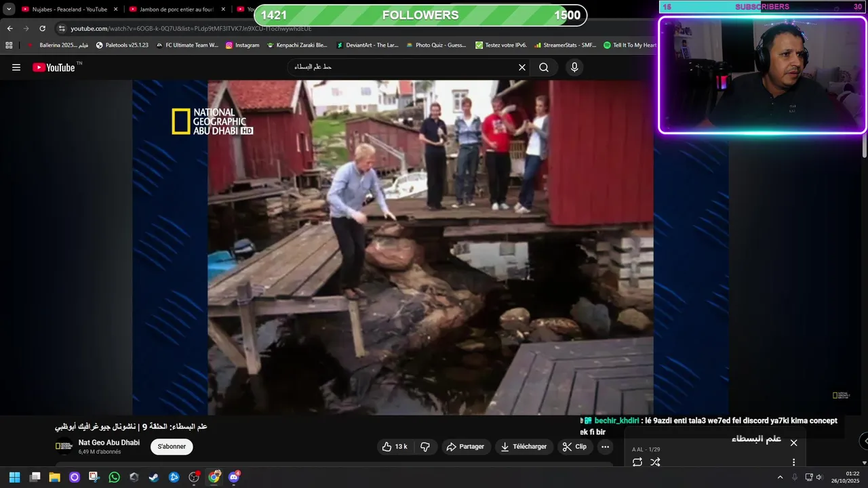Open the Instagram bookmark
The image size is (868, 488).
coord(242,45)
